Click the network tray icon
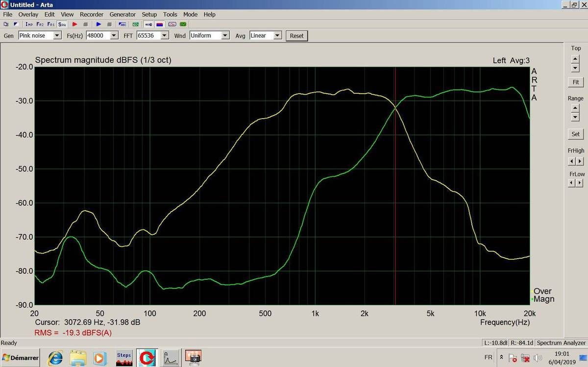Viewport: 588px width, 367px height. click(x=525, y=358)
